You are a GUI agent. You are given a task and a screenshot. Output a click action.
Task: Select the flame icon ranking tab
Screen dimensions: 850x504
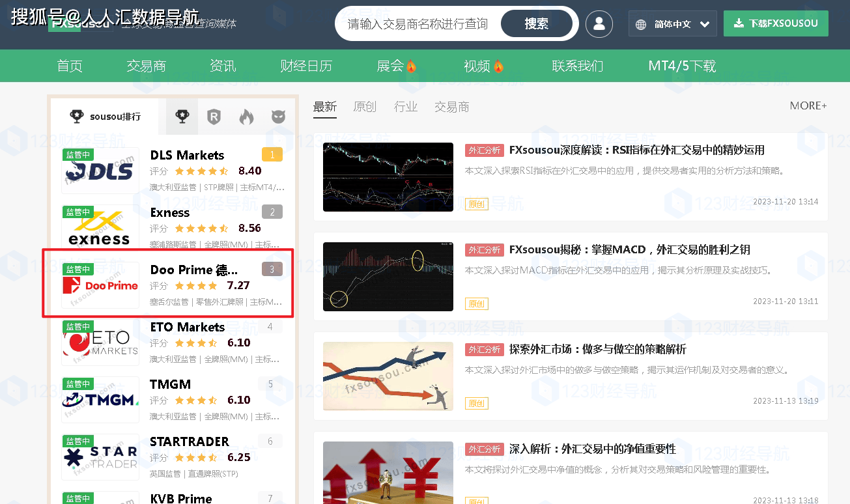pos(246,117)
